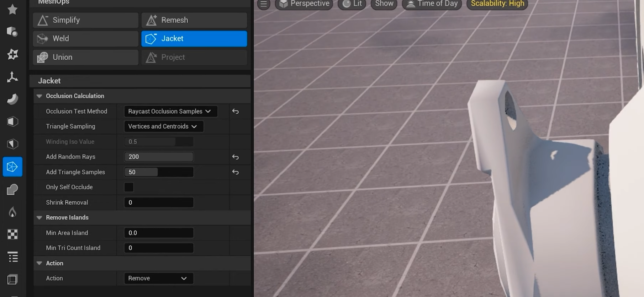Screen dimensions: 644x297
Task: Reset Occlusion Test Method to default
Action: 236,112
